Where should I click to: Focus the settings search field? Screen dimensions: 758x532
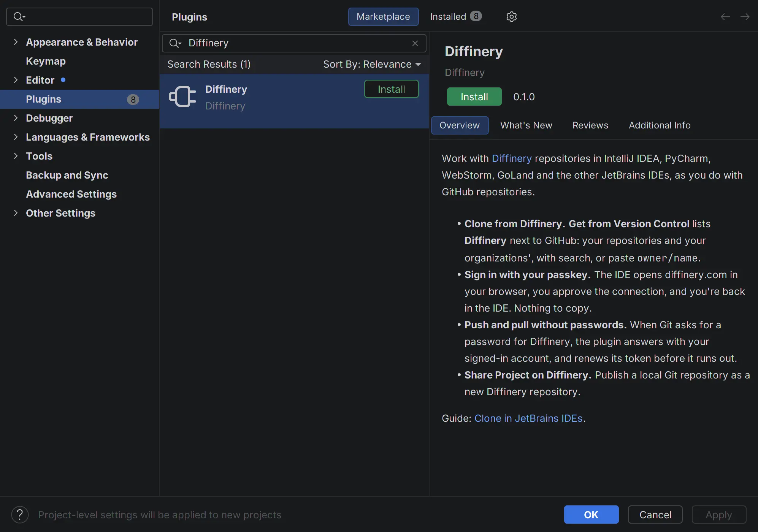[79, 17]
